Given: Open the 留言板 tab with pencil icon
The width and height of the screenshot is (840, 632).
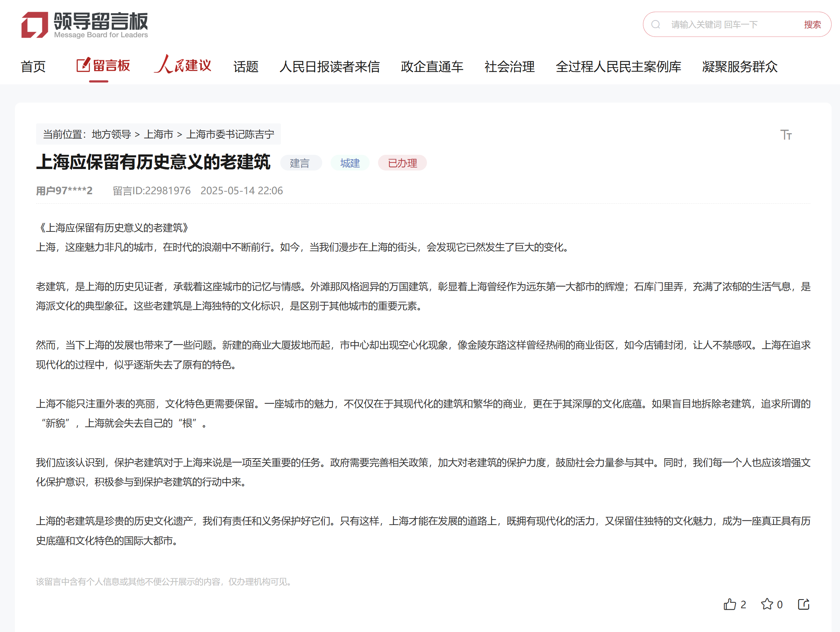Looking at the screenshot, I should pyautogui.click(x=103, y=66).
